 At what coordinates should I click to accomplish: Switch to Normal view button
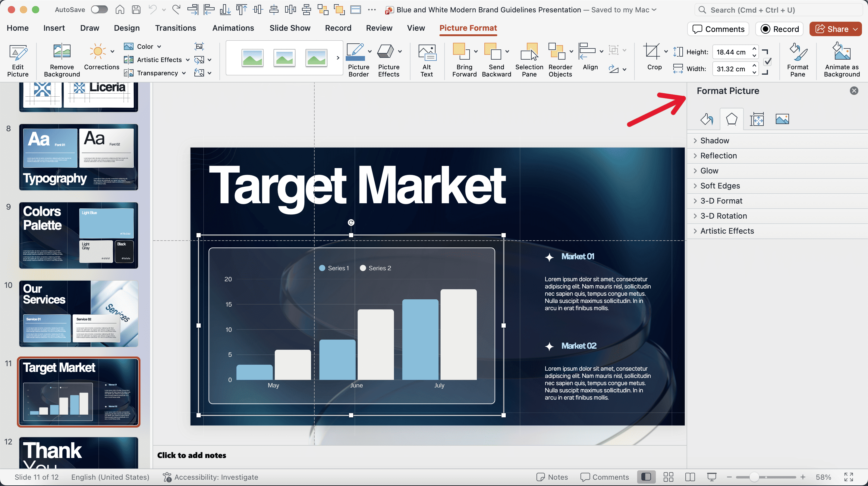pos(646,477)
